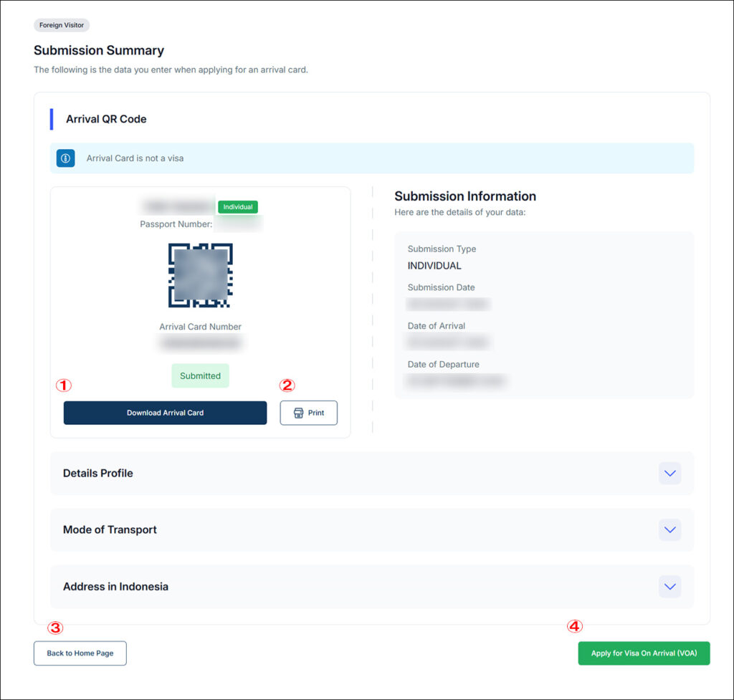Expand the Address in Indonesia chevron
This screenshot has height=700, width=734.
[x=670, y=587]
